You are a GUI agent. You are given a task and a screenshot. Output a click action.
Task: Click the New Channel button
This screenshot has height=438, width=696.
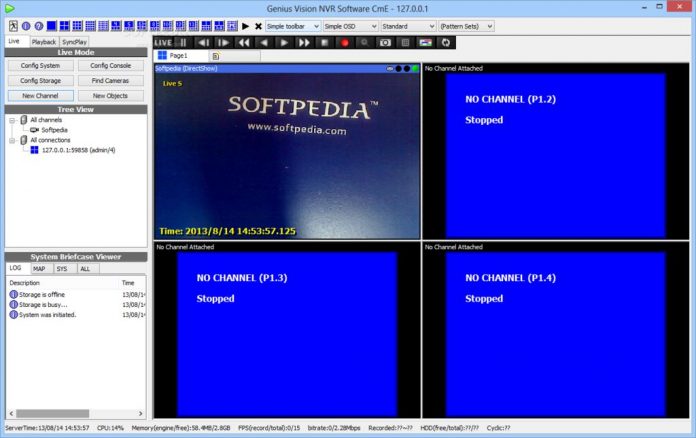tap(40, 96)
